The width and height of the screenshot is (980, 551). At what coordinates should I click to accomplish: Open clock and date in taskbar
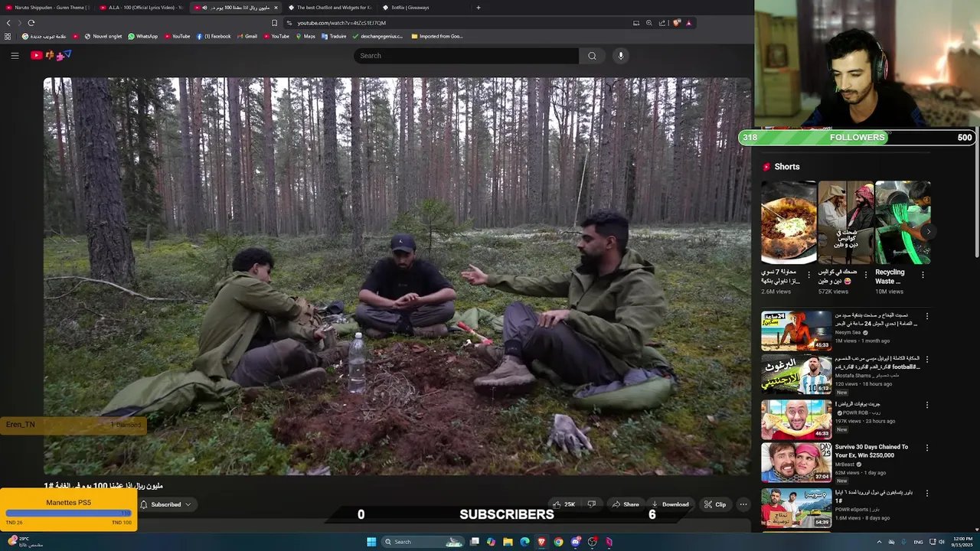tap(962, 542)
